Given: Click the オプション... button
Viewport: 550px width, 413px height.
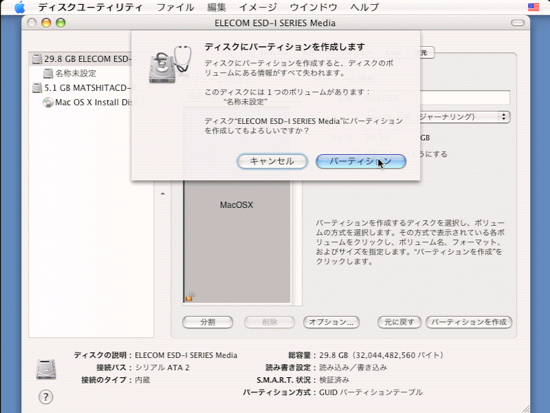Looking at the screenshot, I should (331, 322).
